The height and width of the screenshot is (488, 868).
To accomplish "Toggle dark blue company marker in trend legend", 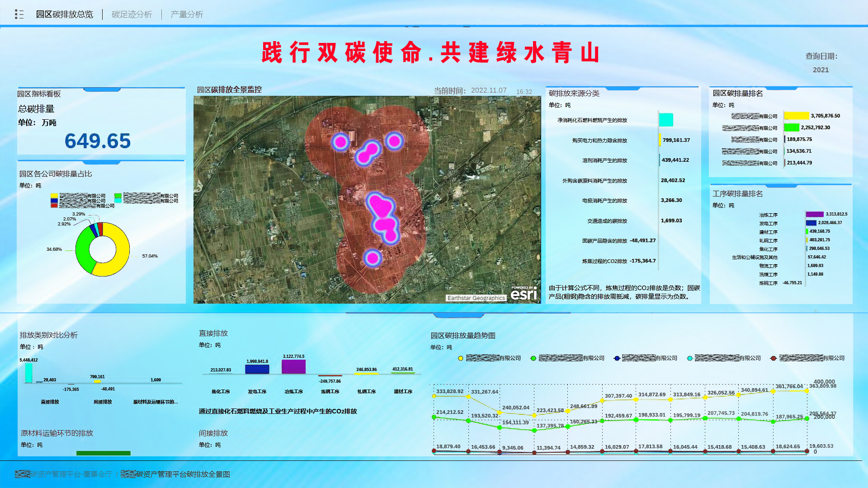I will tap(617, 358).
